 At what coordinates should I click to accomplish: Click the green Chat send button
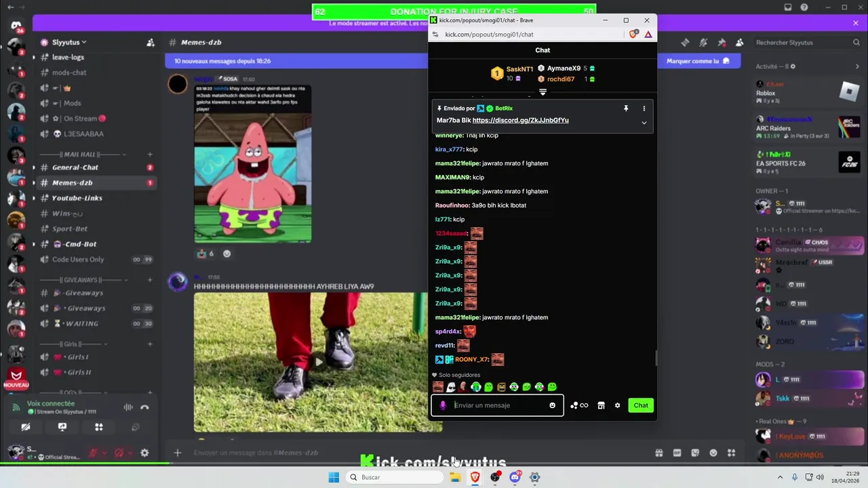click(x=641, y=405)
